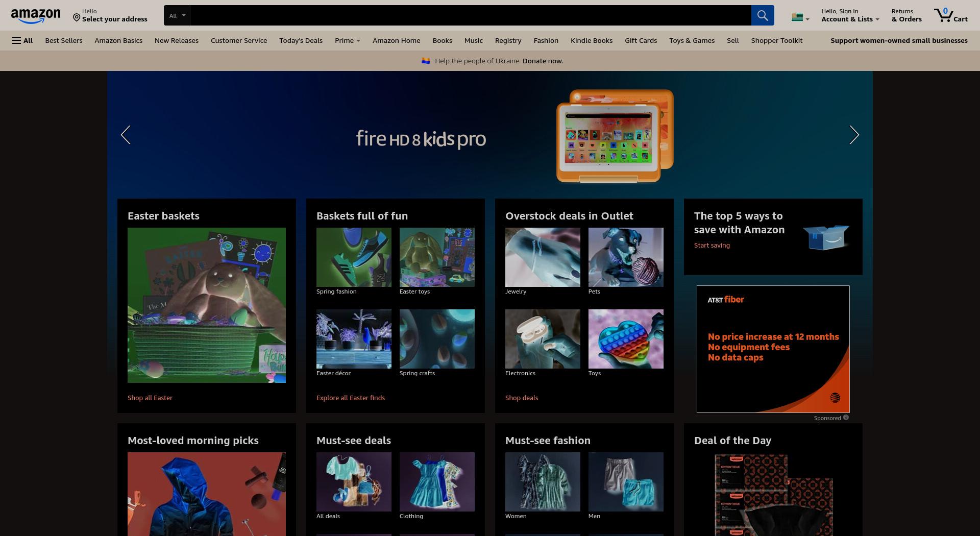Screen dimensions: 980x536
Task: Click Shop deals link
Action: (522, 398)
